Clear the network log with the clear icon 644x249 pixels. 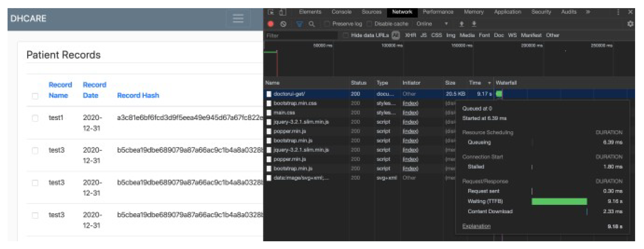(283, 24)
